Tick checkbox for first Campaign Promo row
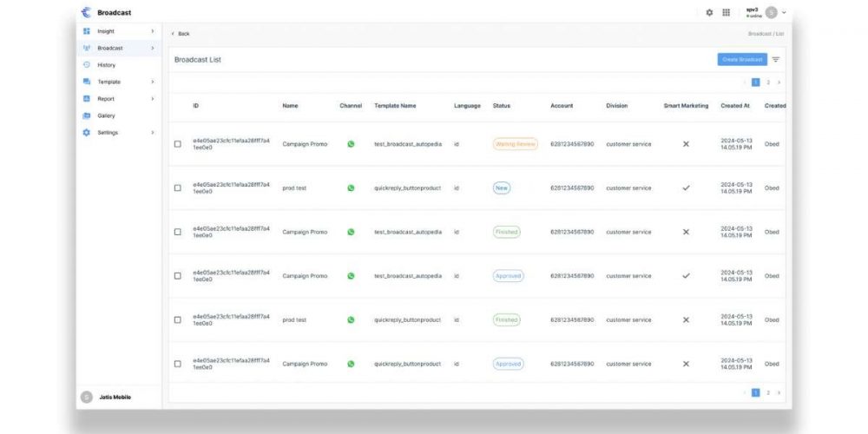868x434 pixels. tap(178, 144)
